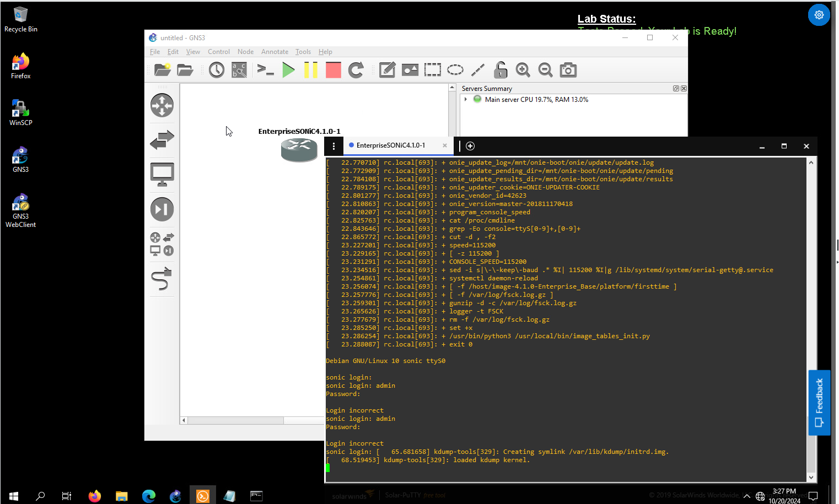This screenshot has width=839, height=504.
Task: Open the View menu in GNS3
Action: point(193,52)
